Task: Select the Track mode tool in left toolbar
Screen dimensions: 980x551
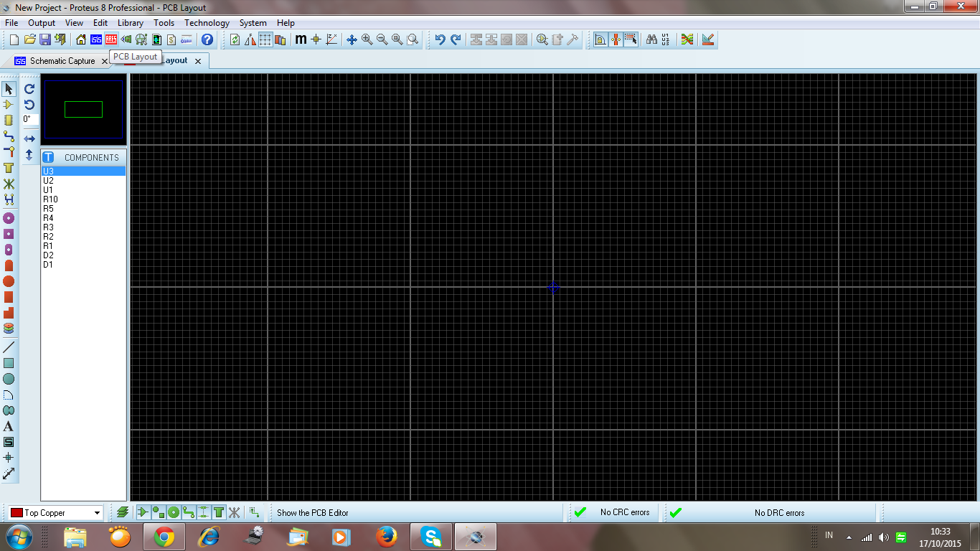Action: pos(9,136)
